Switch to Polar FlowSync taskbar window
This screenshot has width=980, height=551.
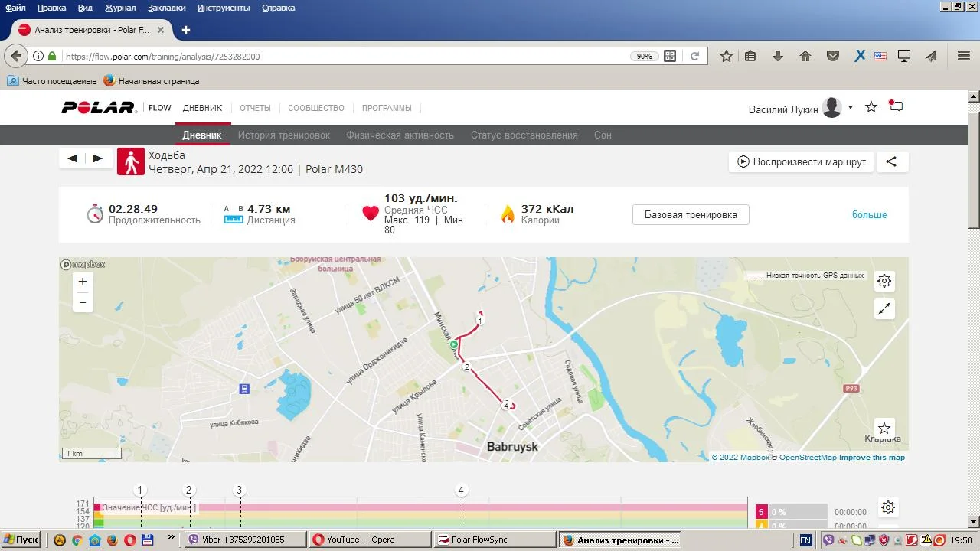[495, 540]
